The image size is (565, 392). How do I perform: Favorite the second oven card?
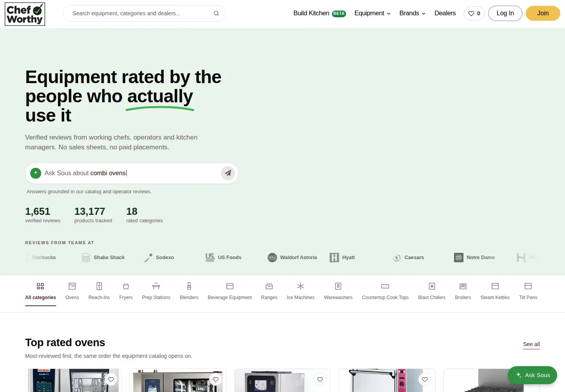click(x=216, y=379)
